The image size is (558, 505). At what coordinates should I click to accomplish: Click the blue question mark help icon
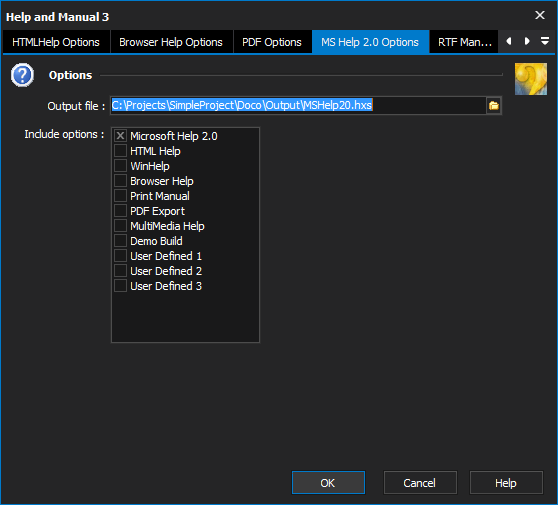click(22, 75)
